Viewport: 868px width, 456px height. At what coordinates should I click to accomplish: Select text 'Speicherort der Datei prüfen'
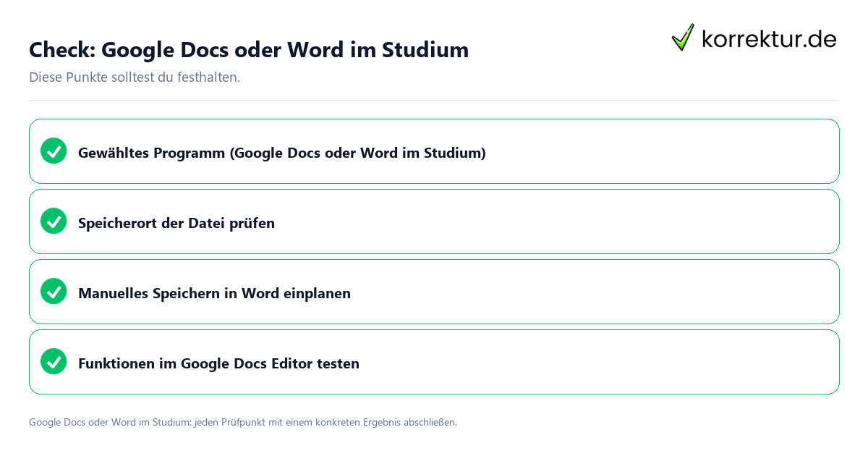(x=176, y=223)
